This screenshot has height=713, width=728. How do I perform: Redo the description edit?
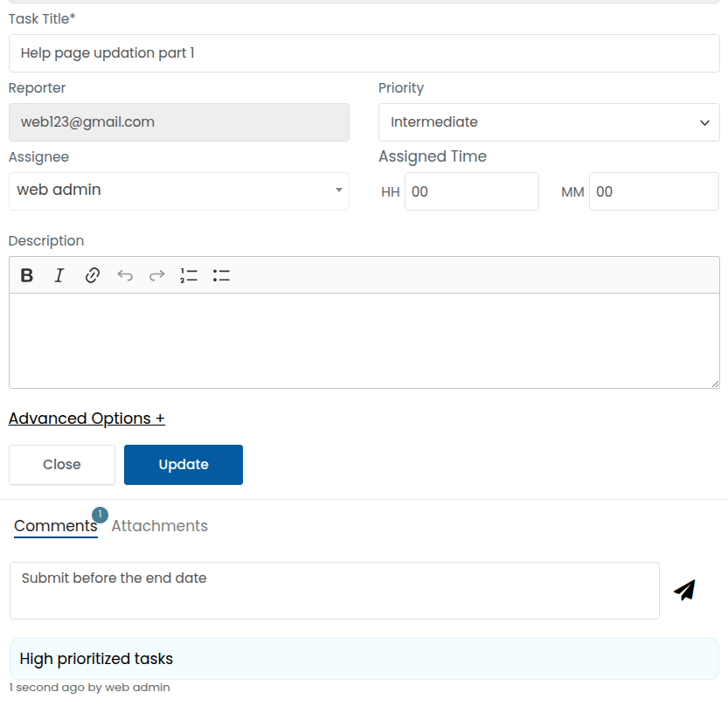(157, 275)
